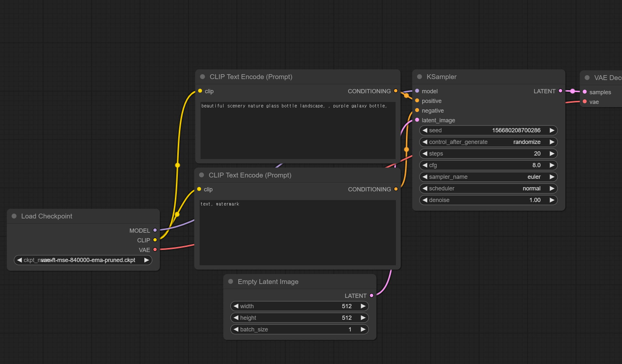Click the negative input socket on KSampler

click(x=417, y=110)
